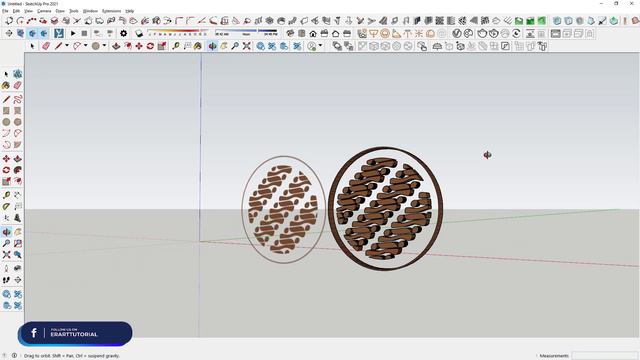Open 3D Warehouse from the top toolbar

pyautogui.click(x=260, y=46)
